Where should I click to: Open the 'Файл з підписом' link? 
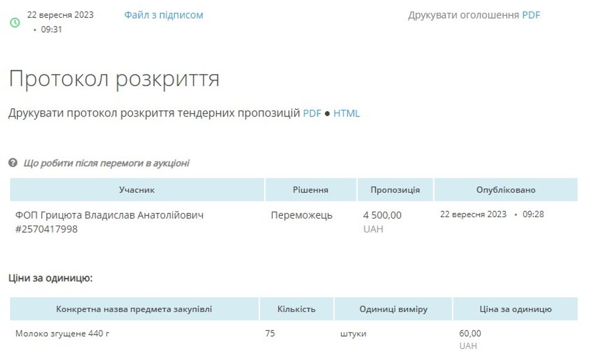(x=163, y=15)
